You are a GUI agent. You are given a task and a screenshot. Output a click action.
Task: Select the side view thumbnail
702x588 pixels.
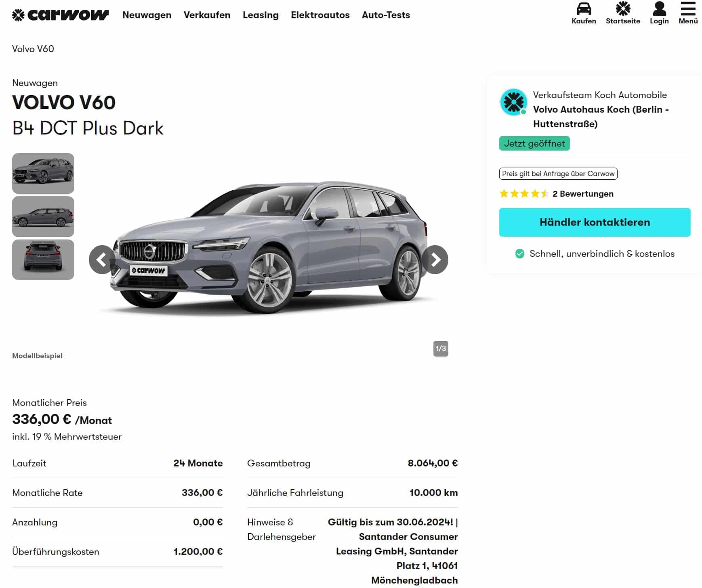tap(43, 216)
